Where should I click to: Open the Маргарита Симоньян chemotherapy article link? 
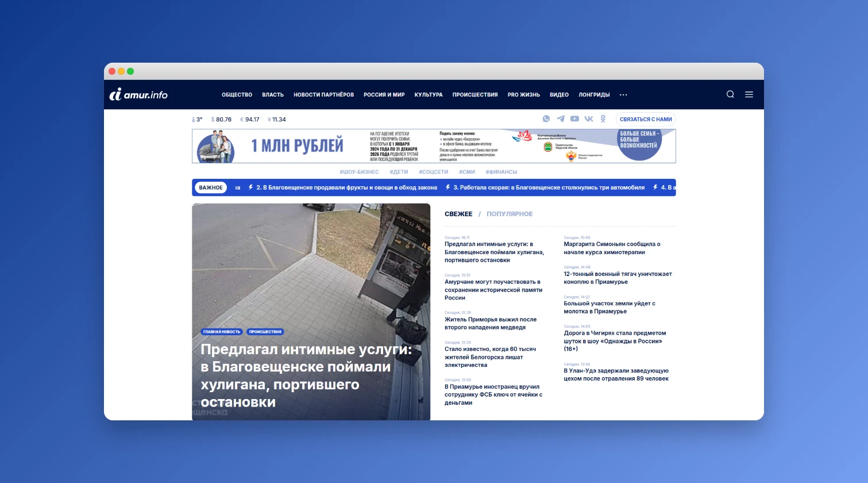612,247
